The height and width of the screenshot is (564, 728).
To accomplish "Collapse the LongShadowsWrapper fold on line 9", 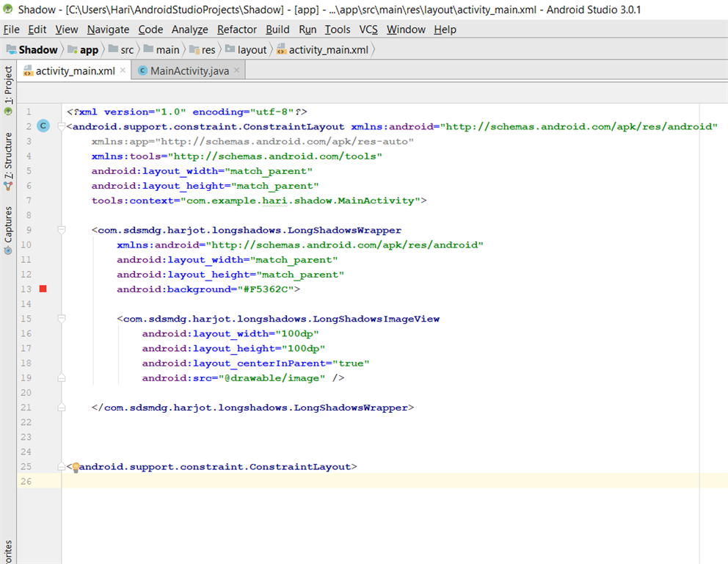I will click(61, 230).
